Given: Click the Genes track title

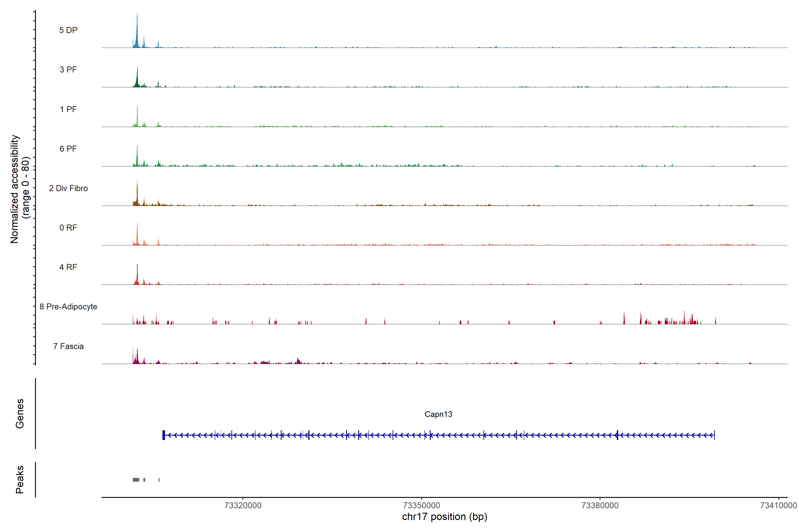Looking at the screenshot, I should tap(20, 414).
